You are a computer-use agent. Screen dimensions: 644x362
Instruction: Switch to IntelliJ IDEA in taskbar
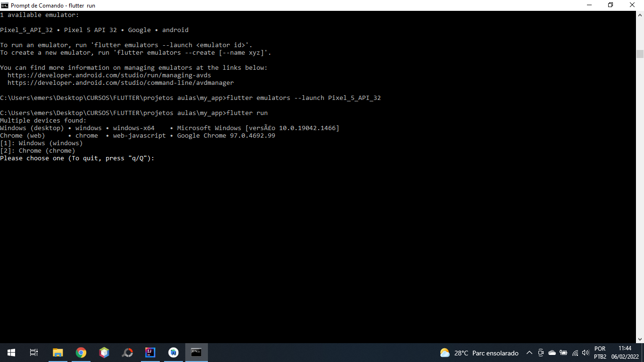pos(150,353)
